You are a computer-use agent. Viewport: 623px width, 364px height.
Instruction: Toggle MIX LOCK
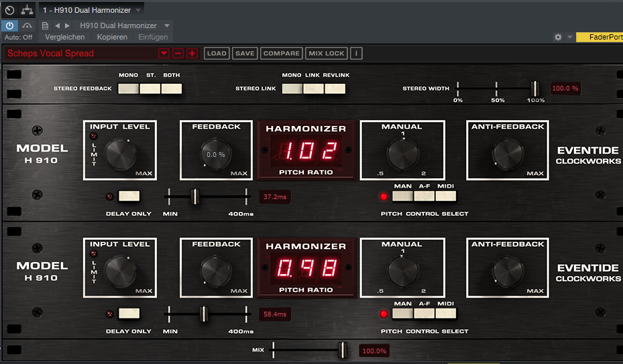click(326, 53)
